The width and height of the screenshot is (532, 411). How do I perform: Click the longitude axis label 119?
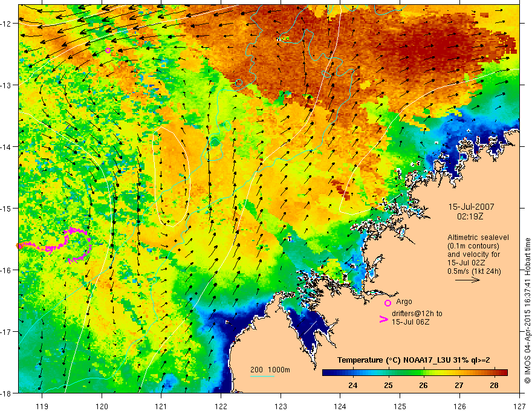42,406
